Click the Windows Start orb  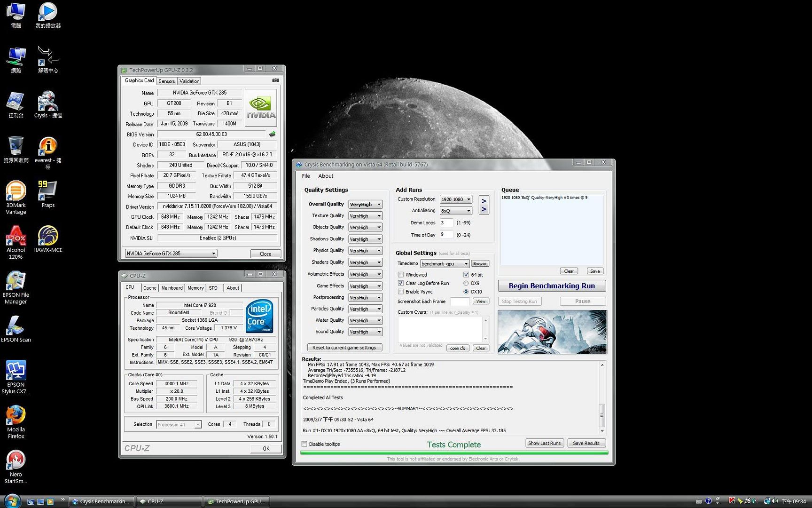[12, 501]
